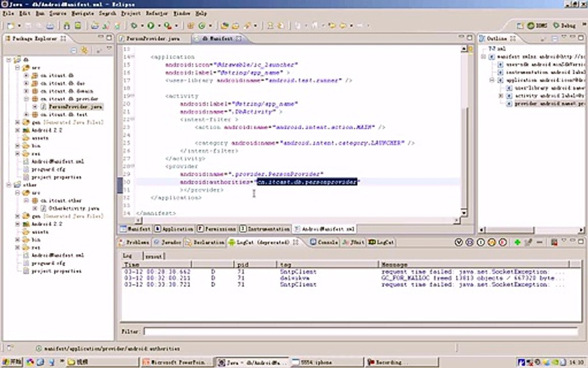Toggle Debug (D) log level filter in LogCat
The image size is (588, 368).
470,242
